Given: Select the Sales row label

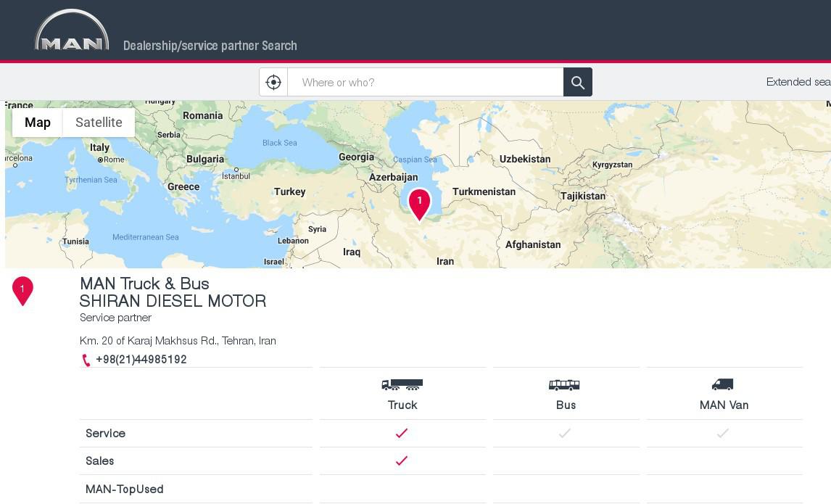Looking at the screenshot, I should click(x=99, y=461).
